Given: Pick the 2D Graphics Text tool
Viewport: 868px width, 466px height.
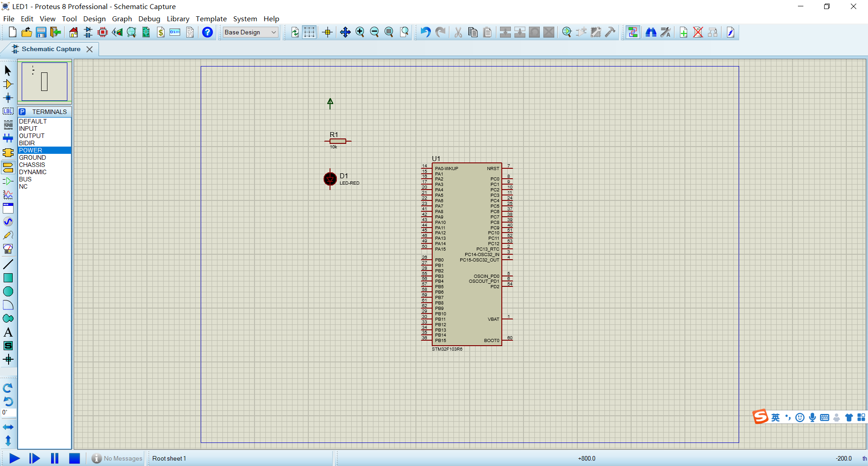Looking at the screenshot, I should [8, 332].
